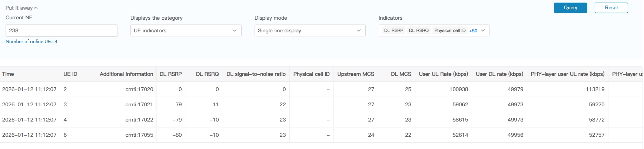Click the +50 more indicators badge
The width and height of the screenshot is (644, 149).
pyautogui.click(x=473, y=31)
